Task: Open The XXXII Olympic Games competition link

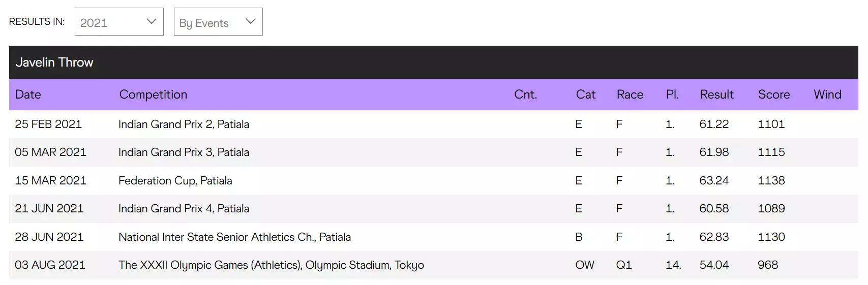Action: (x=271, y=265)
